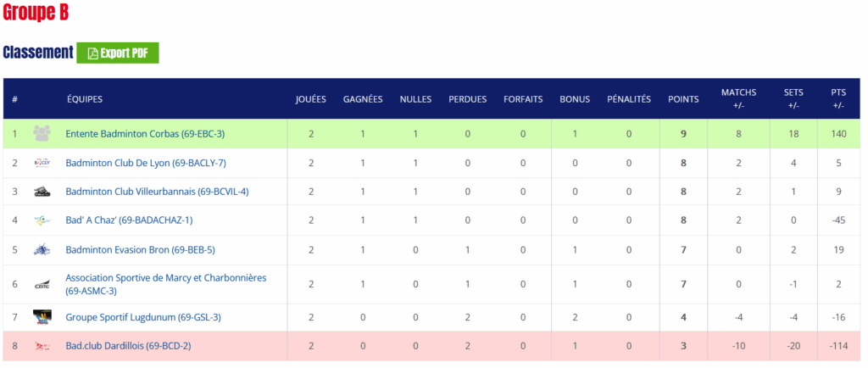This screenshot has width=868, height=368.
Task: Open Groupe Sportif Lugdunum (69-GSL-3) link
Action: pyautogui.click(x=143, y=317)
